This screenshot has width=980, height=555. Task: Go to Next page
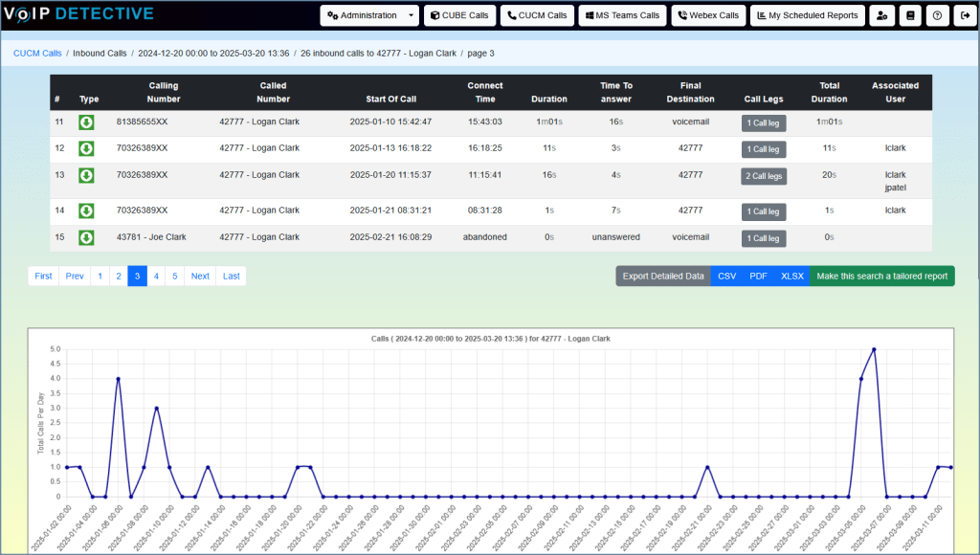(200, 277)
